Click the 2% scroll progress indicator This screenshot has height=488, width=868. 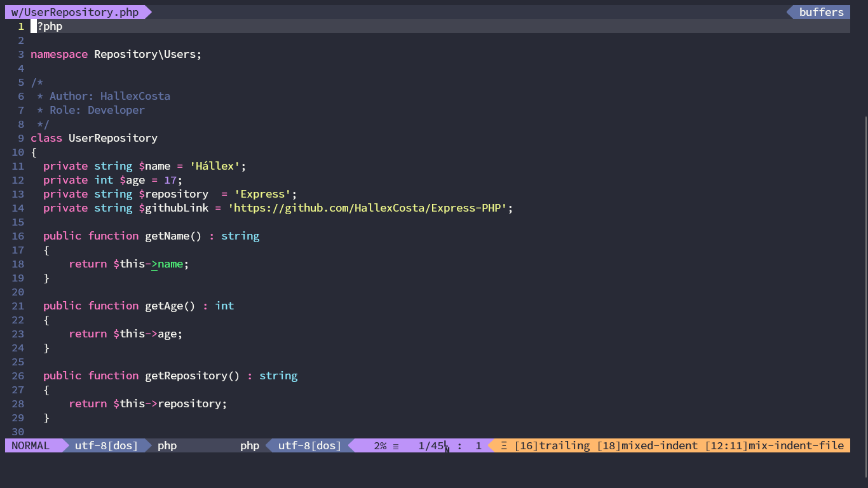pos(381,445)
